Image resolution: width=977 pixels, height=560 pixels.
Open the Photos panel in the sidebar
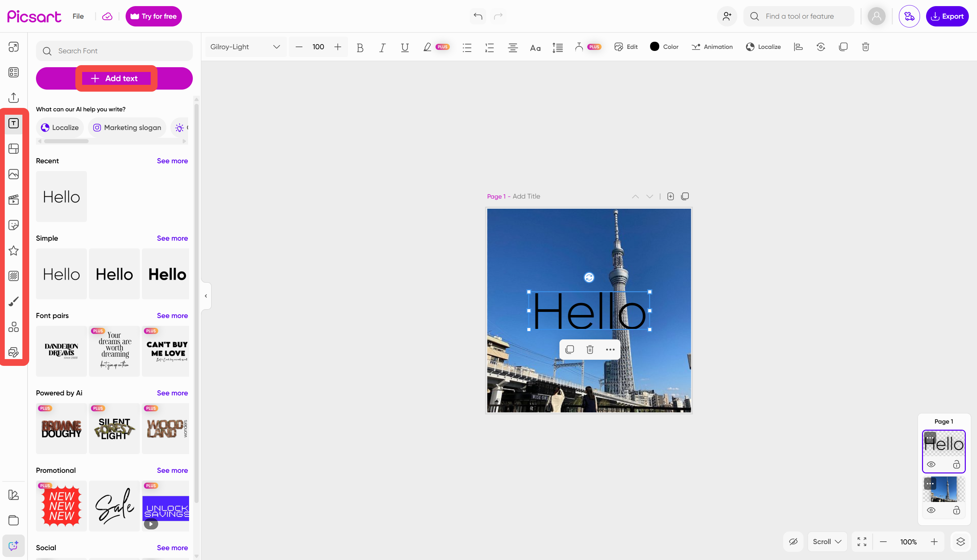pyautogui.click(x=14, y=174)
